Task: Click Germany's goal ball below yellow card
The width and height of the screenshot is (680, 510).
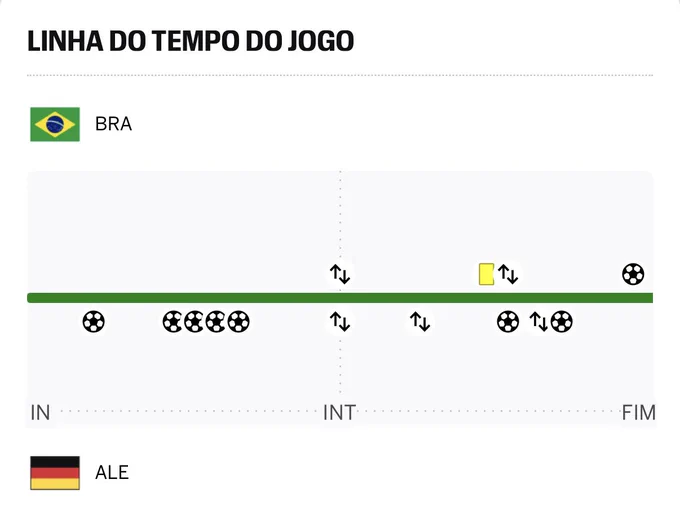Action: (x=508, y=322)
